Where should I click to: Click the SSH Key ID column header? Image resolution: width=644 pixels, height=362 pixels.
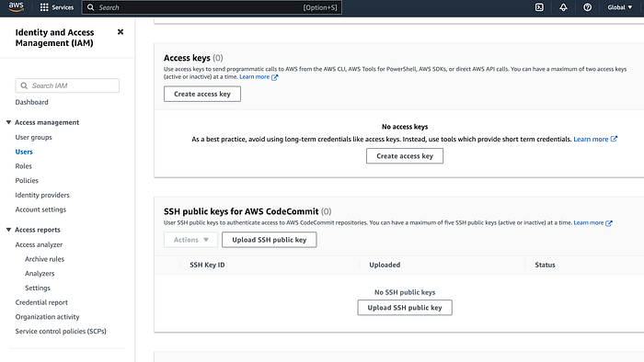pos(207,265)
